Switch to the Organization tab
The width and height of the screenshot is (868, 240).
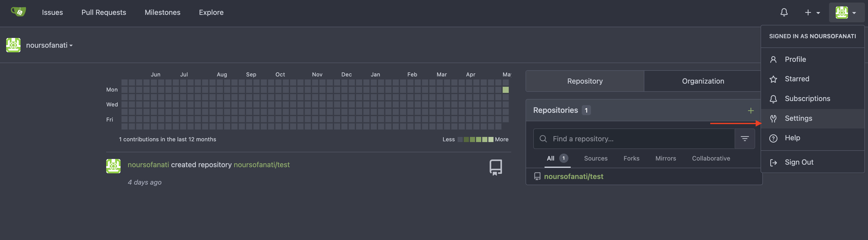click(703, 81)
